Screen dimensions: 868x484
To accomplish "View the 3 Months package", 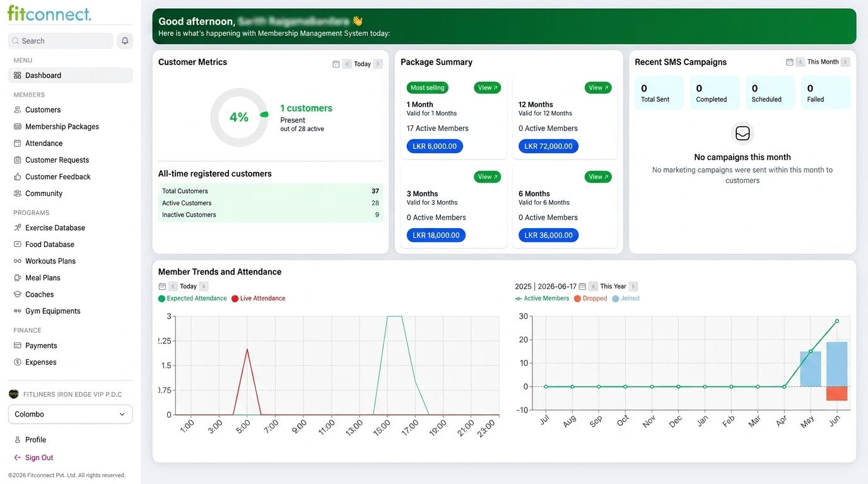I will point(488,177).
